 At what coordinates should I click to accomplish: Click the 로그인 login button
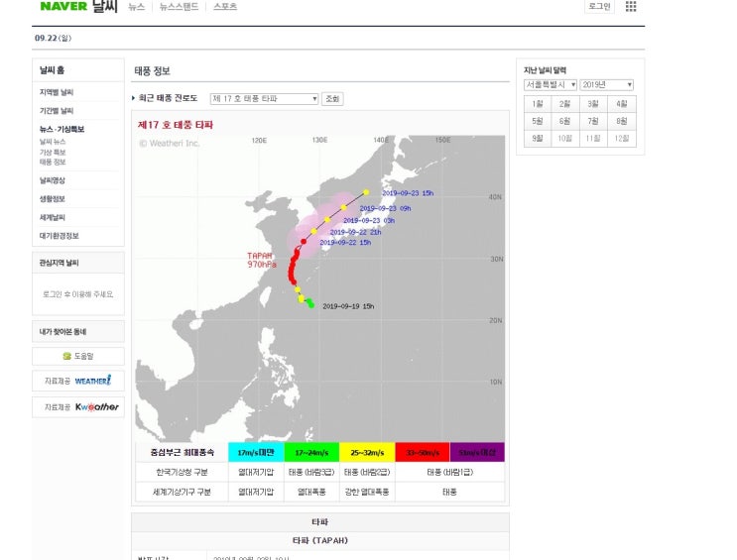[x=599, y=6]
